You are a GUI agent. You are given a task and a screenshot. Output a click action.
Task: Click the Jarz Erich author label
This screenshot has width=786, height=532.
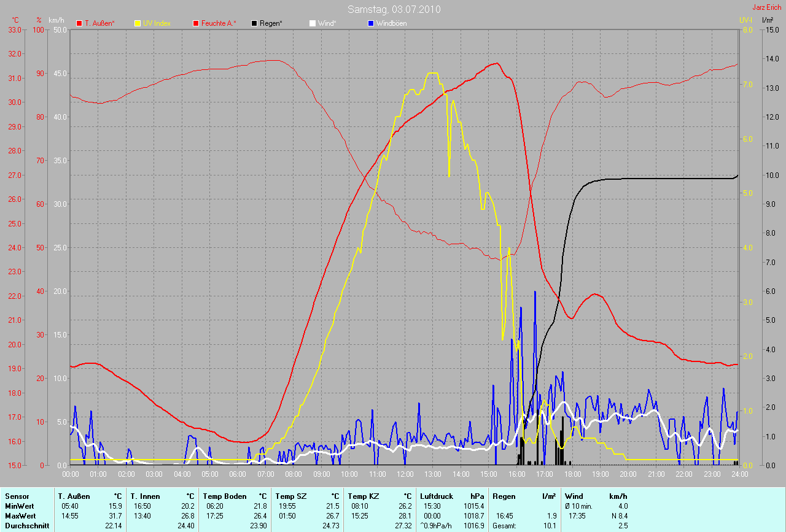(767, 7)
